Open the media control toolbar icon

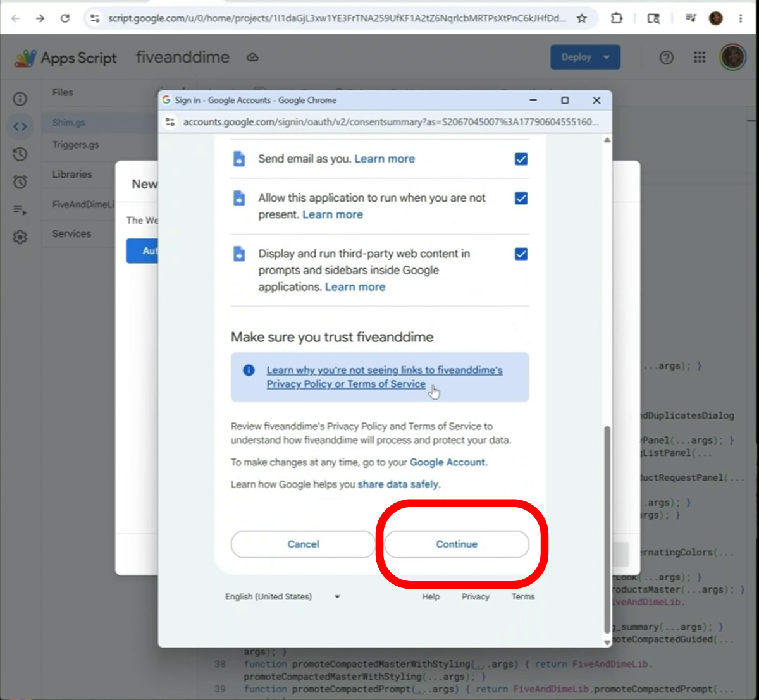(x=691, y=18)
